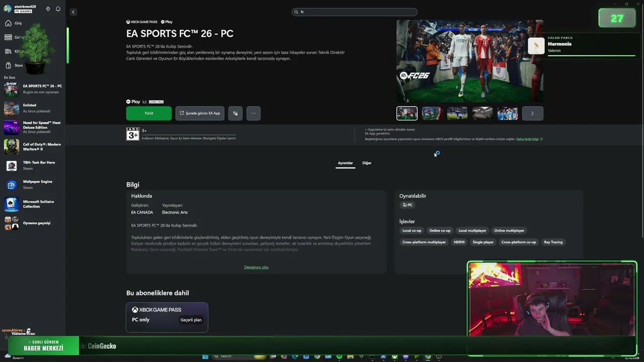
Task: Open the three-dot more options menu
Action: [254, 113]
